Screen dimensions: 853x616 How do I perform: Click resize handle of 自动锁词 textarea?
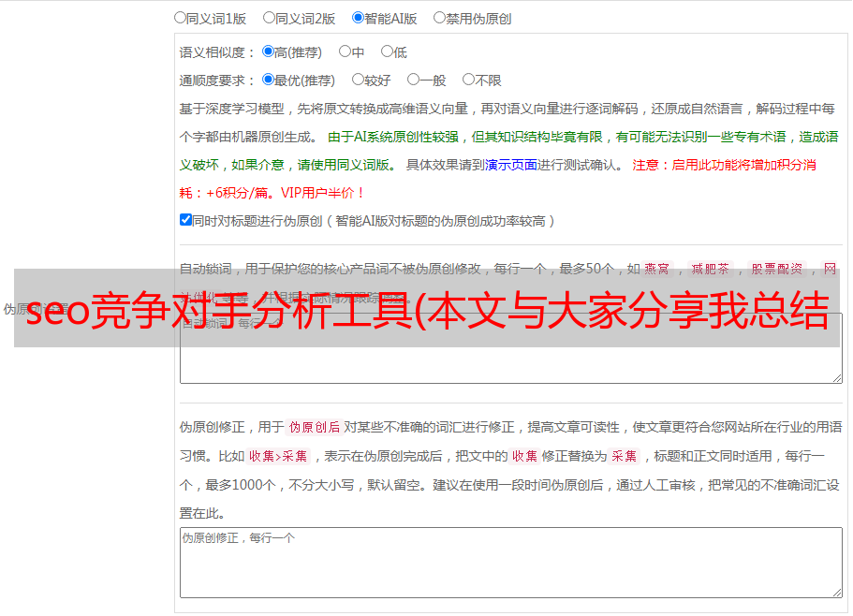pos(837,378)
